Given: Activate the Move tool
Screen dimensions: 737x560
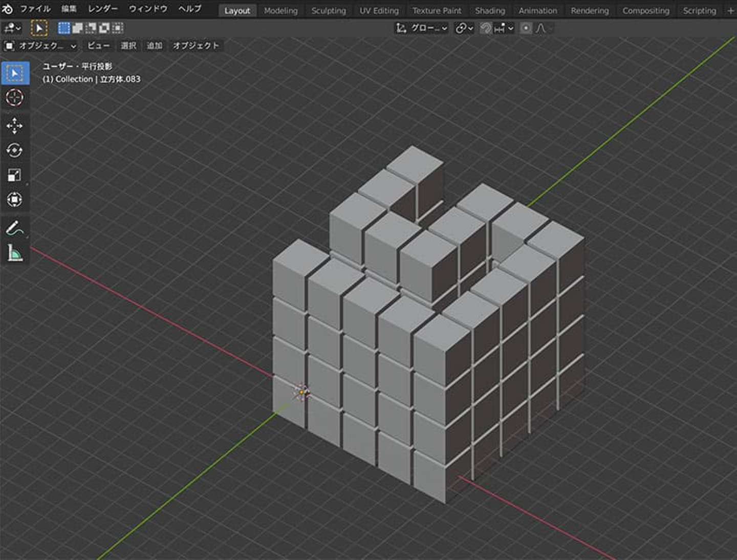Looking at the screenshot, I should (14, 125).
